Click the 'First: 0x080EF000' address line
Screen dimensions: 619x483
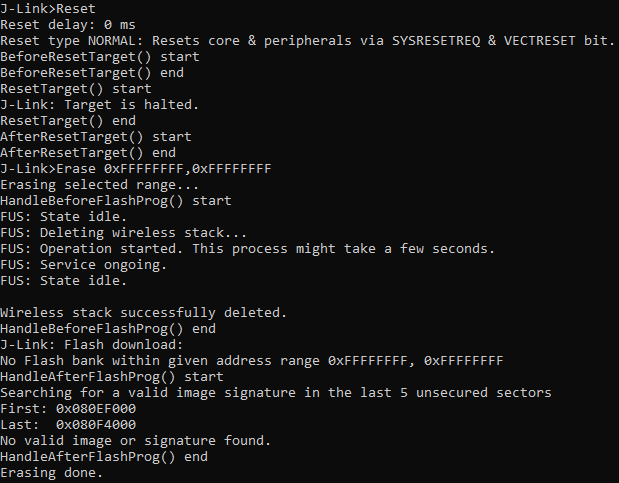[x=68, y=409]
